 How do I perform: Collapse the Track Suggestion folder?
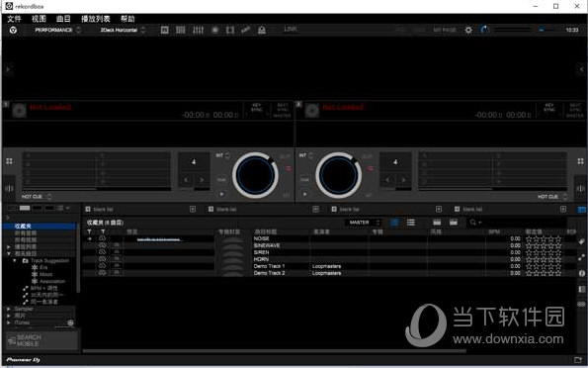click(15, 260)
